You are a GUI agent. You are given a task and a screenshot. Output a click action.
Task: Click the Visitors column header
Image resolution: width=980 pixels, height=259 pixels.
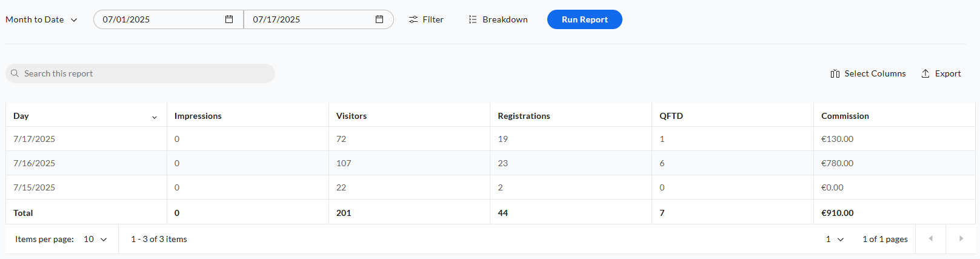(352, 116)
